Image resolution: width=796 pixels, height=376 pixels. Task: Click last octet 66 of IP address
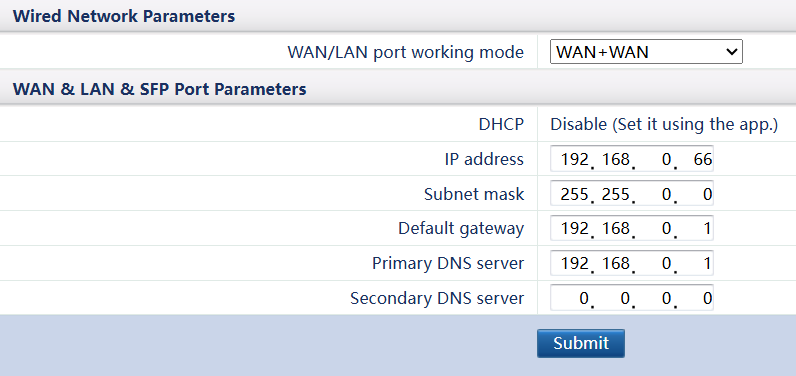coord(694,160)
